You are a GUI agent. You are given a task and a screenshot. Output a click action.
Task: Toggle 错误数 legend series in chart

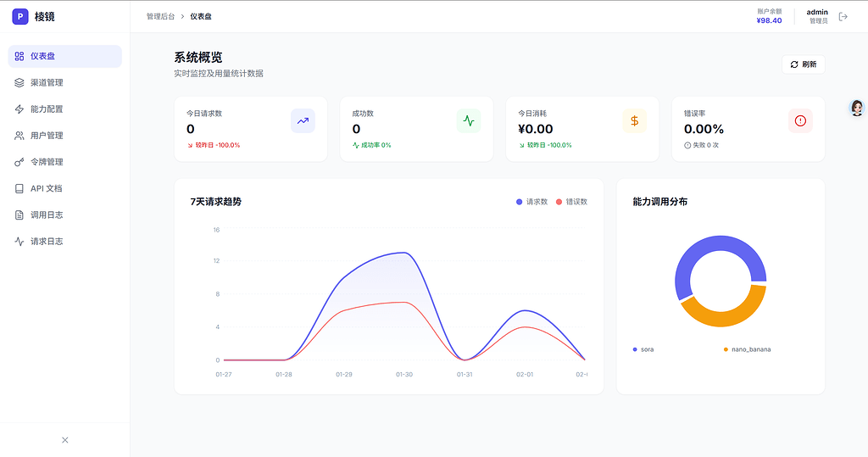[571, 202]
